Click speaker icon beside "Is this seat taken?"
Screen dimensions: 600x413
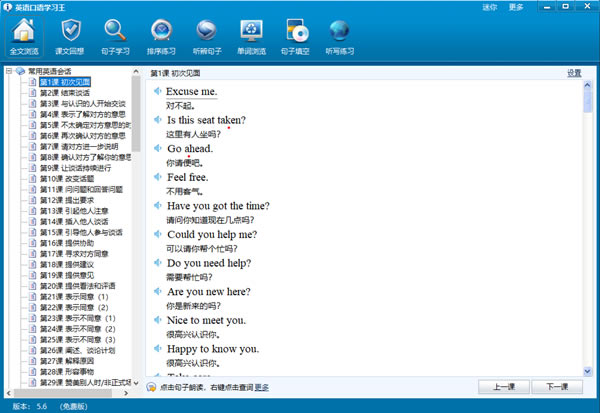point(158,120)
